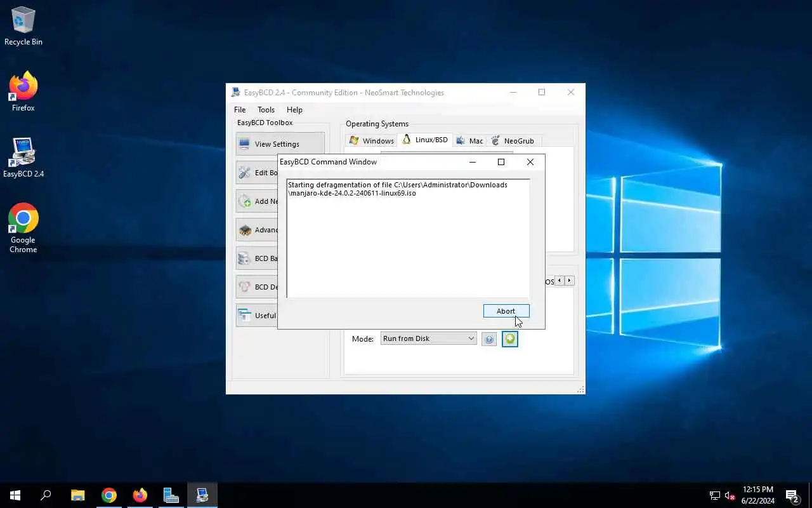Open taskbar search
The height and width of the screenshot is (508, 812).
point(46,495)
